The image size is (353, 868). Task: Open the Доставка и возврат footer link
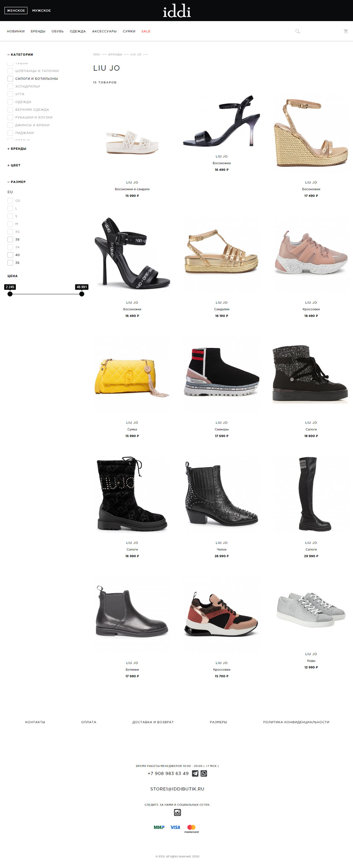click(153, 722)
